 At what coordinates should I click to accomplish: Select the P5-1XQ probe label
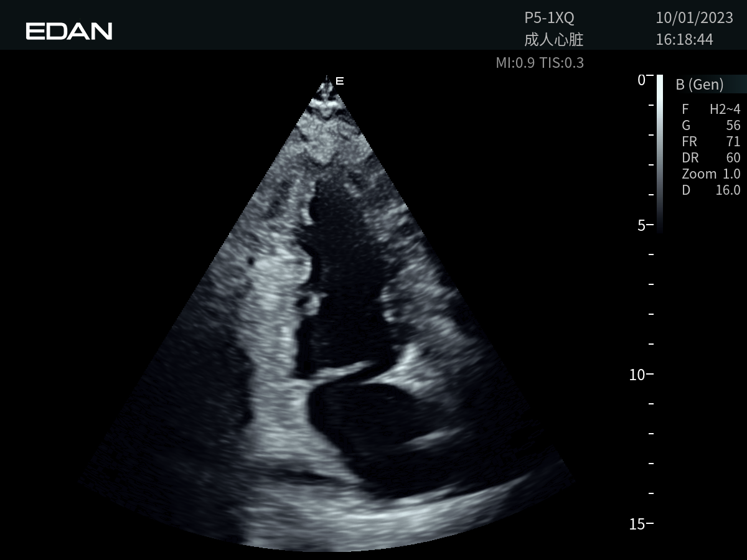[x=549, y=17]
